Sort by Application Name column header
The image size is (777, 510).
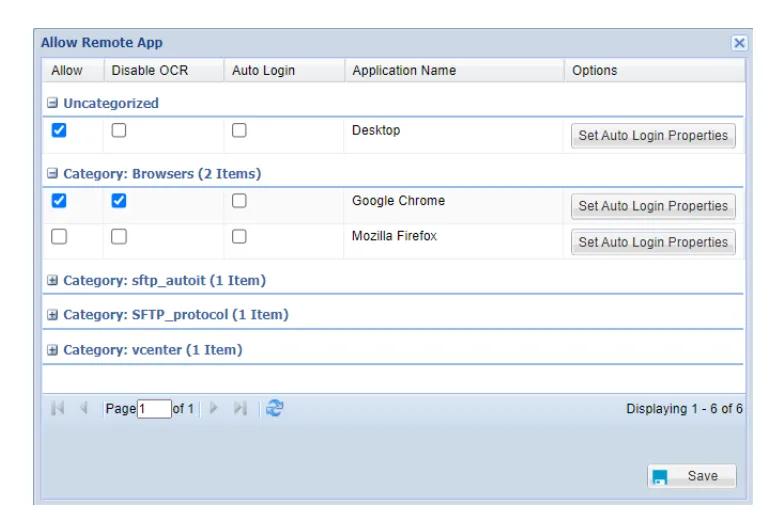455,70
